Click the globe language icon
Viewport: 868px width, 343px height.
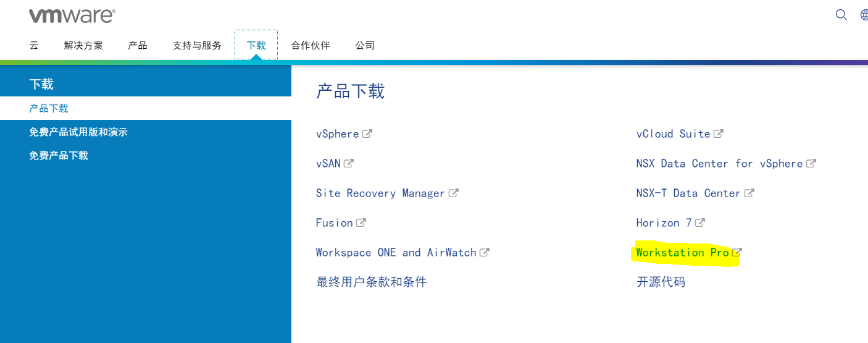click(x=864, y=15)
